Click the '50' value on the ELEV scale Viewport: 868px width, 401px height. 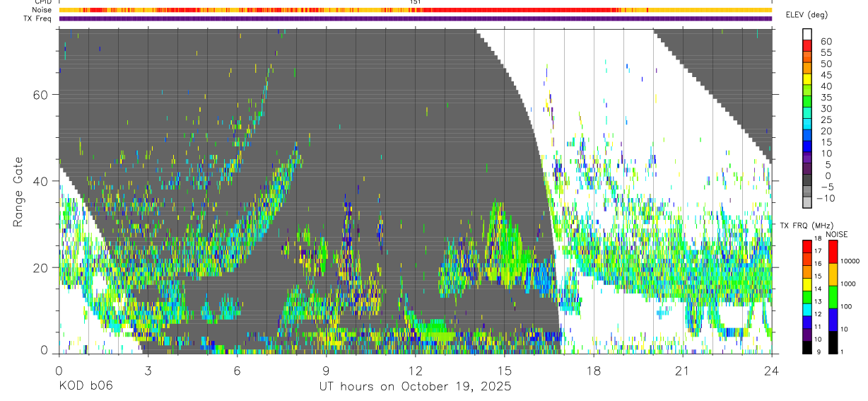pyautogui.click(x=826, y=64)
